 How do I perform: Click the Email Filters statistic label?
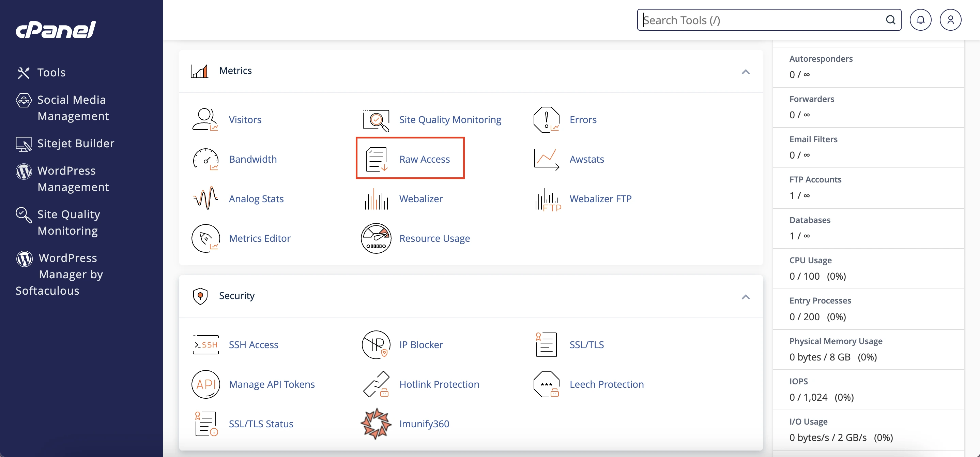[813, 139]
